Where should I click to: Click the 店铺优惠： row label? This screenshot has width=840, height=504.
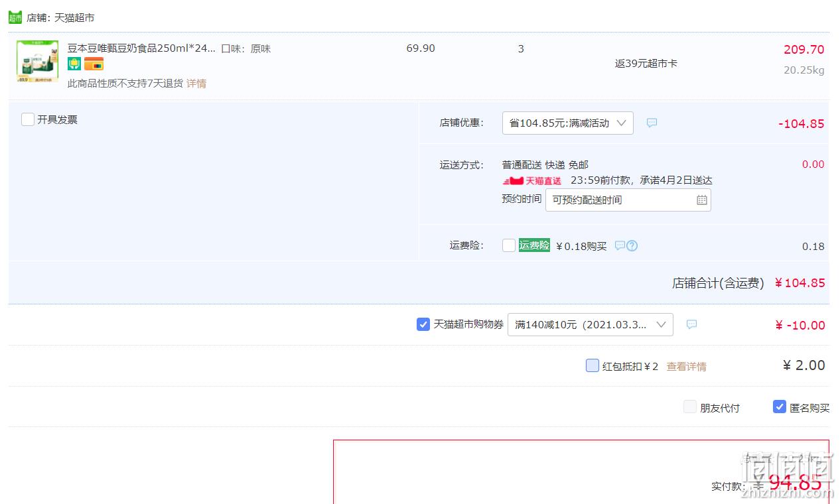462,123
